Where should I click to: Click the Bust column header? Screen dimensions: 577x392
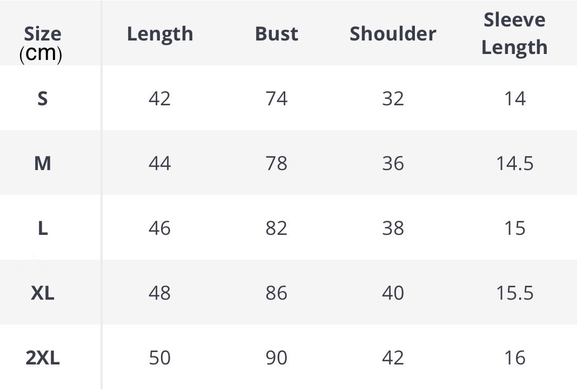tap(276, 34)
